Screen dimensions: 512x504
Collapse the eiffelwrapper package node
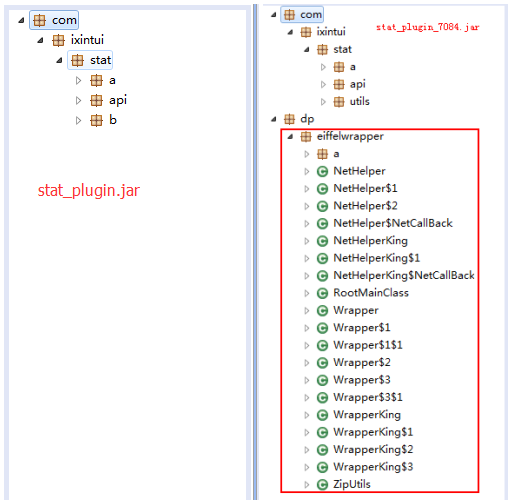[290, 136]
